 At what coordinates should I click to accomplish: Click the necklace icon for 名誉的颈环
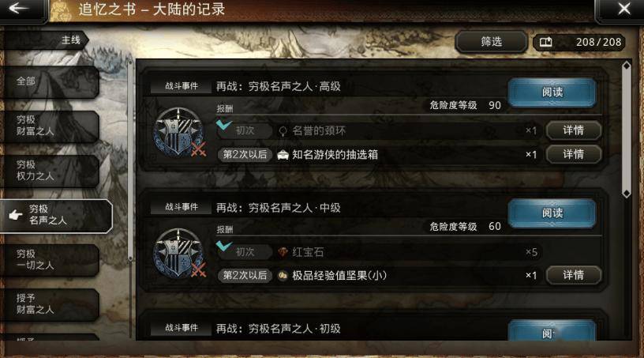click(x=283, y=131)
